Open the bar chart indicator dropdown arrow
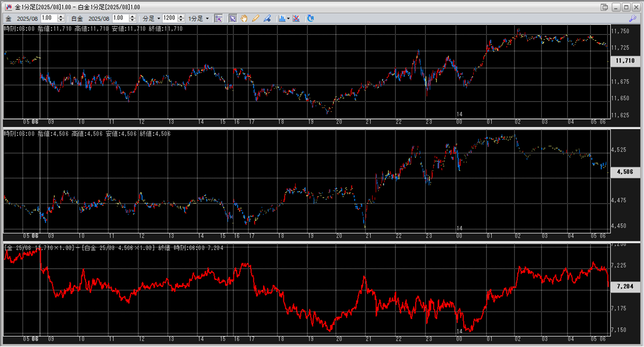The width and height of the screenshot is (644, 347). pyautogui.click(x=289, y=19)
